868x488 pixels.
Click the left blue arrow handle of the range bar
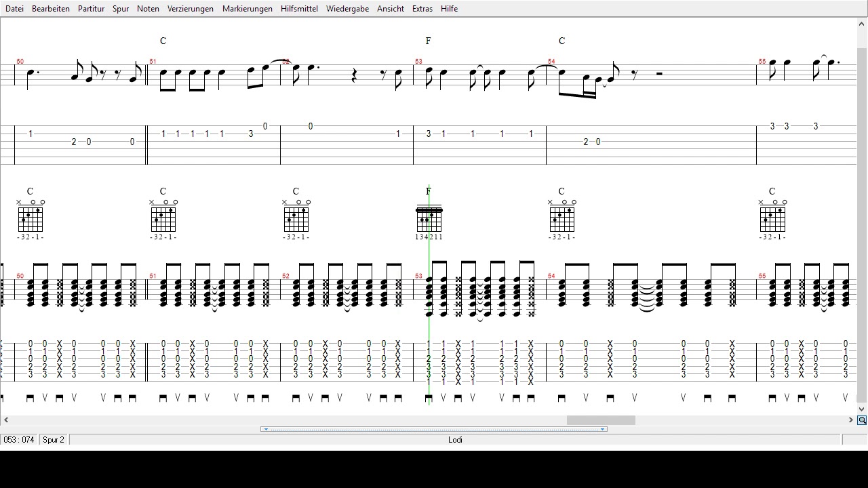tap(266, 429)
